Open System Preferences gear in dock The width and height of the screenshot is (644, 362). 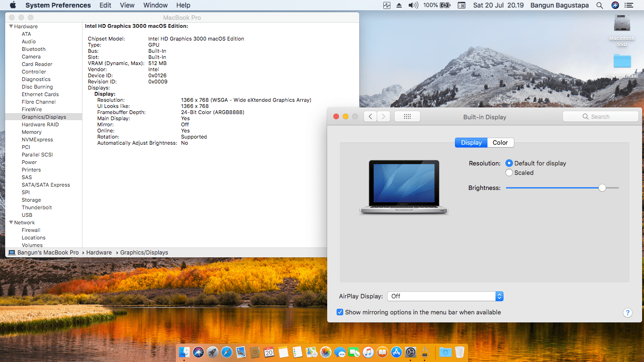tap(411, 352)
